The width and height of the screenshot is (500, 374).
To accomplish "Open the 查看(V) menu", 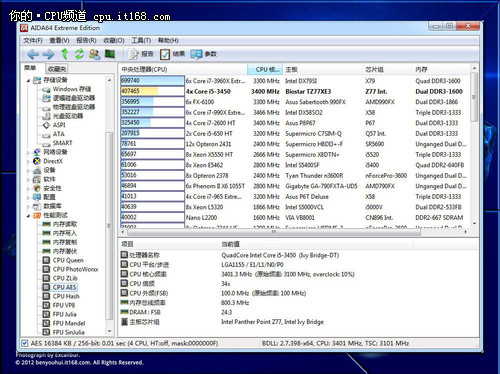I will point(59,40).
